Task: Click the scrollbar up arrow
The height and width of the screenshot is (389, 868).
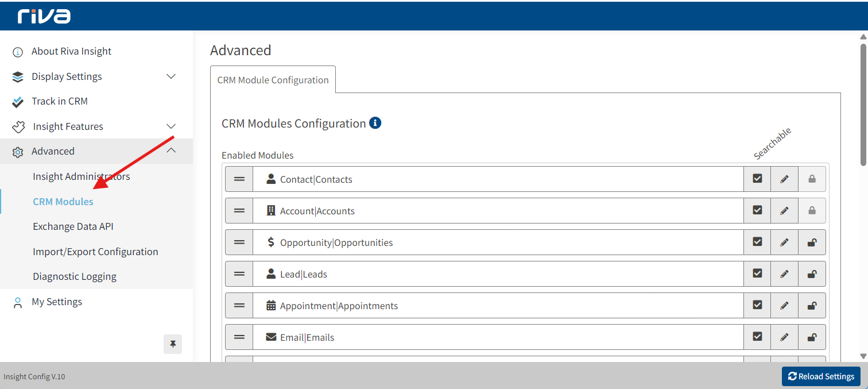Action: coord(863,37)
